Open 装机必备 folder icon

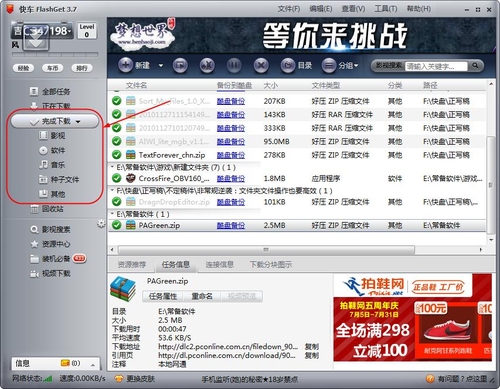tap(34, 259)
